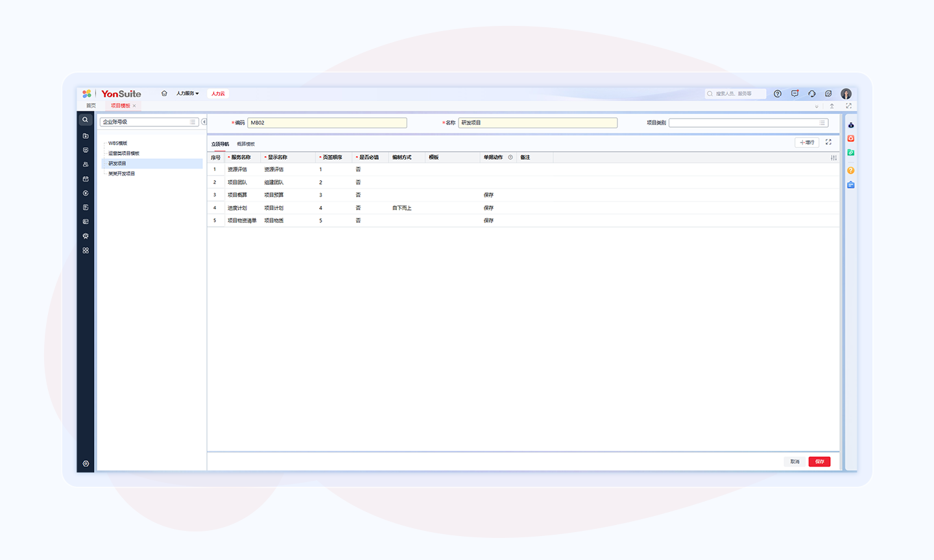
Task: Click the user avatar in top right
Action: pyautogui.click(x=846, y=94)
